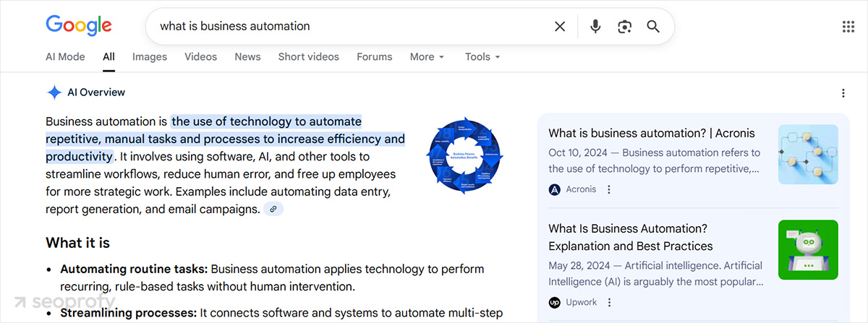Click 'Streamlining processes:' bullet text
The width and height of the screenshot is (868, 323).
coord(129,313)
